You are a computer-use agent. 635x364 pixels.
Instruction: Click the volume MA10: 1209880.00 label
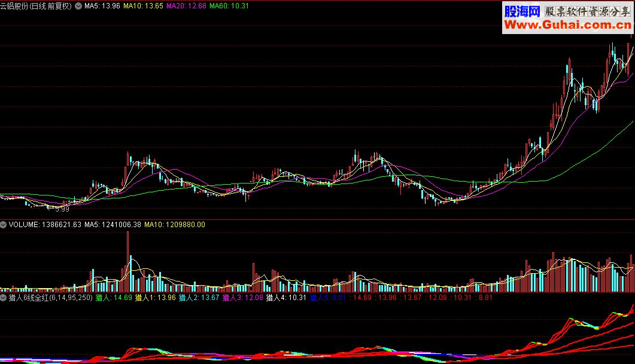click(175, 225)
